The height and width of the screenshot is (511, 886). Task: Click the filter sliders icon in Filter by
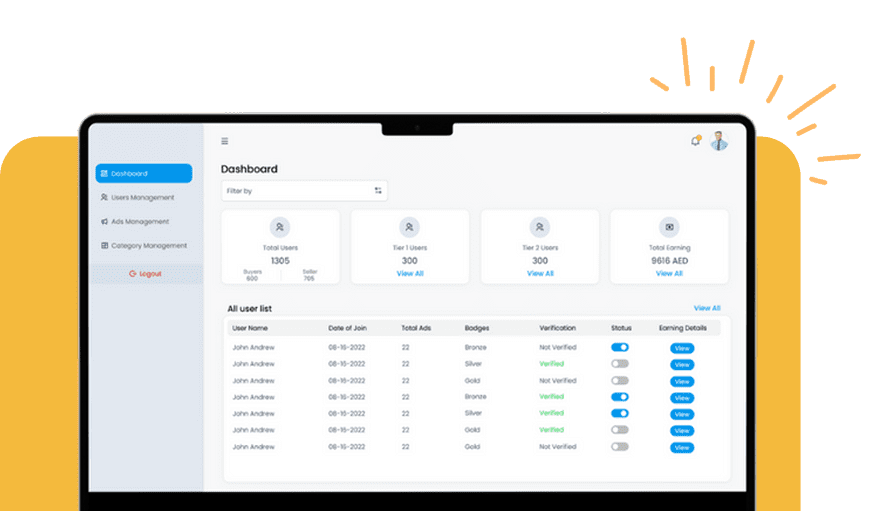[x=378, y=190]
